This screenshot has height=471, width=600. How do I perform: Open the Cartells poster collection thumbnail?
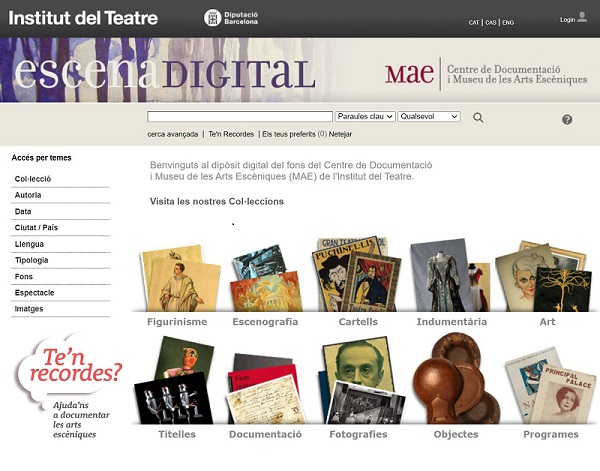(356, 274)
